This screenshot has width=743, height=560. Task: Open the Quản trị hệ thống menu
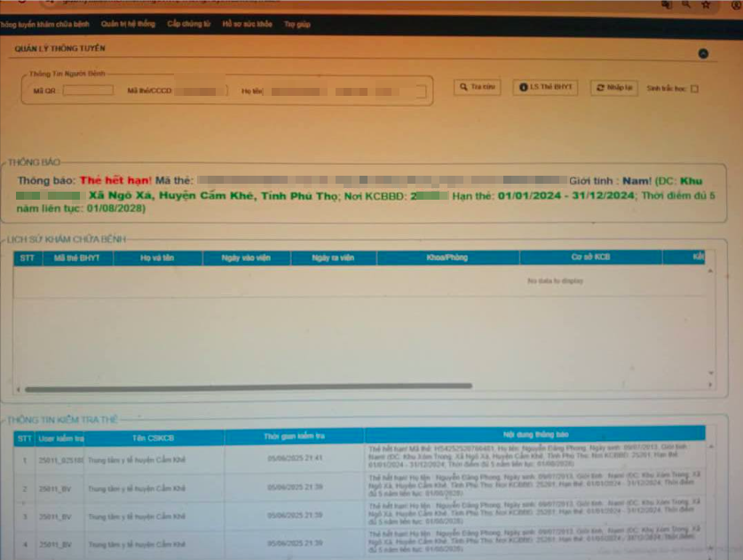pyautogui.click(x=128, y=24)
